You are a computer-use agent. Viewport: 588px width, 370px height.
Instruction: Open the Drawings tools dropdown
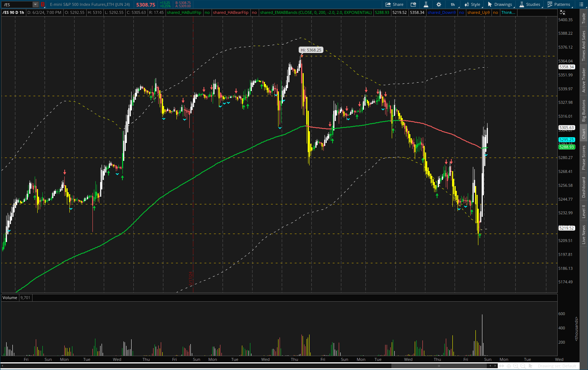pyautogui.click(x=500, y=4)
